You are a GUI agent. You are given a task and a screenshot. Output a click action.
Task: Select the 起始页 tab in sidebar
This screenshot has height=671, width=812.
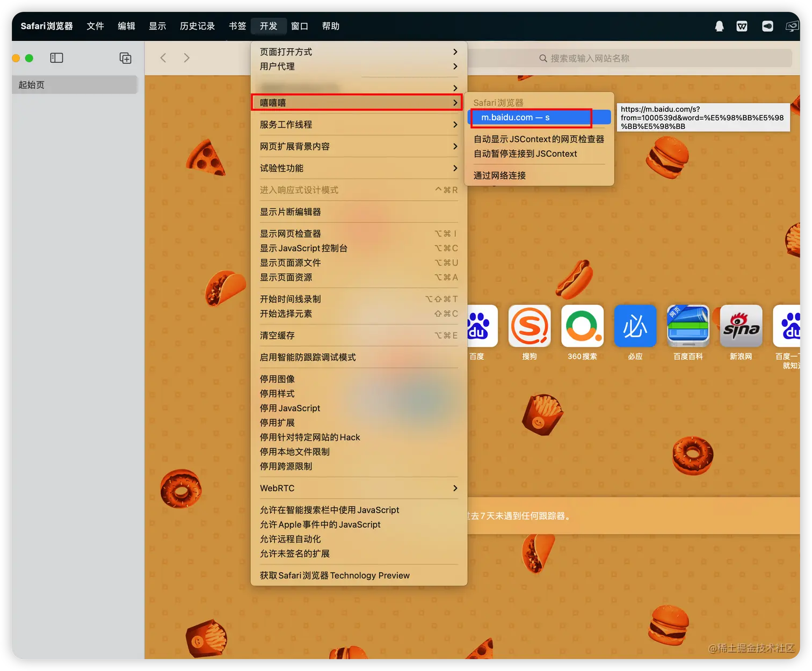pos(75,85)
